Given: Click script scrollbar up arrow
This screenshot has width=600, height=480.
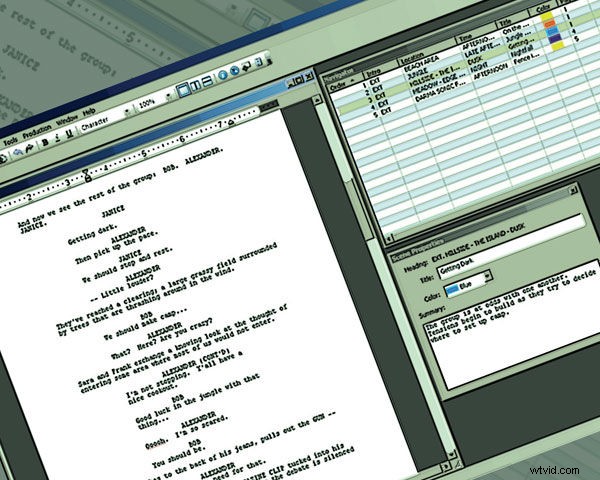Looking at the screenshot, I should click(316, 100).
